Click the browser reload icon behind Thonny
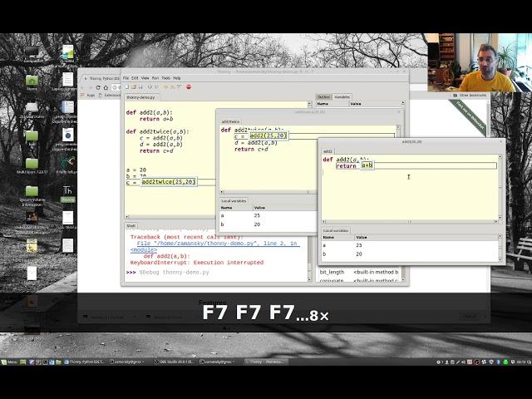Screen dimensions: 532x399 [98, 87]
